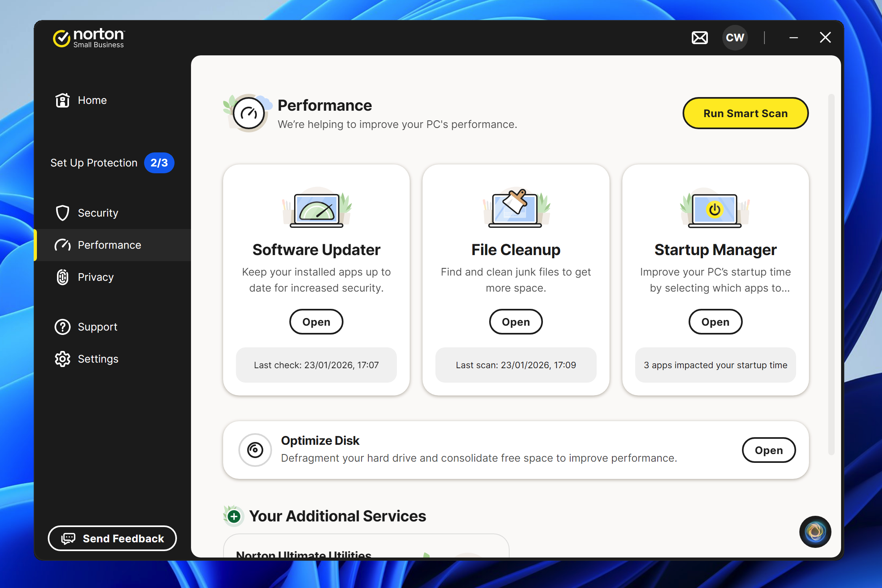The height and width of the screenshot is (588, 882).
Task: Click the vertical scrollbar on right
Action: pyautogui.click(x=831, y=274)
